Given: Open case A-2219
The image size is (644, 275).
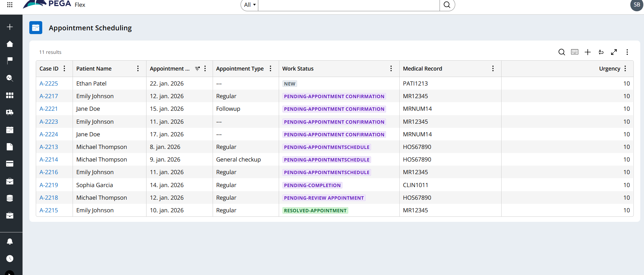Looking at the screenshot, I should coord(49,185).
